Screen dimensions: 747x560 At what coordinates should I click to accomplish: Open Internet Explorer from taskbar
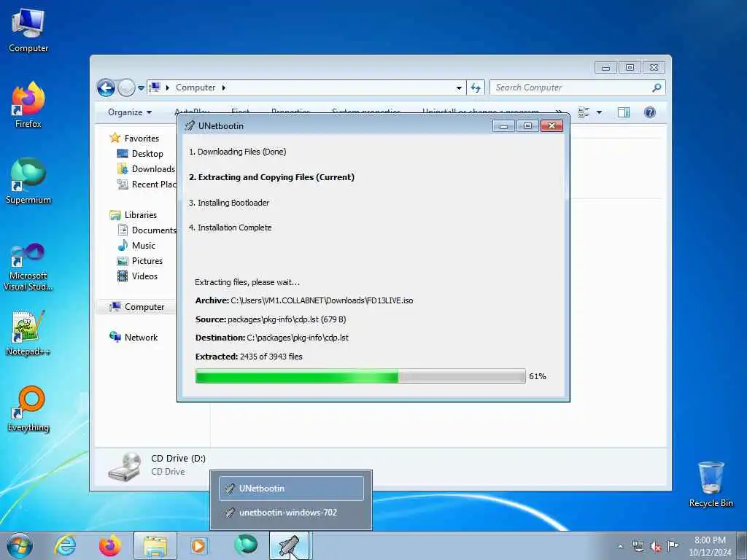65,545
